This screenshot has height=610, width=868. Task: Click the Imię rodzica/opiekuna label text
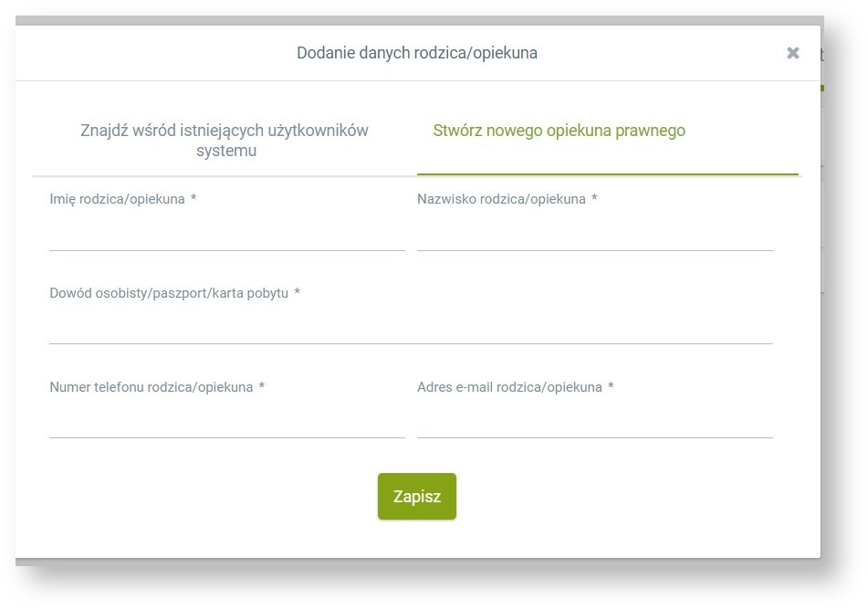coord(117,199)
